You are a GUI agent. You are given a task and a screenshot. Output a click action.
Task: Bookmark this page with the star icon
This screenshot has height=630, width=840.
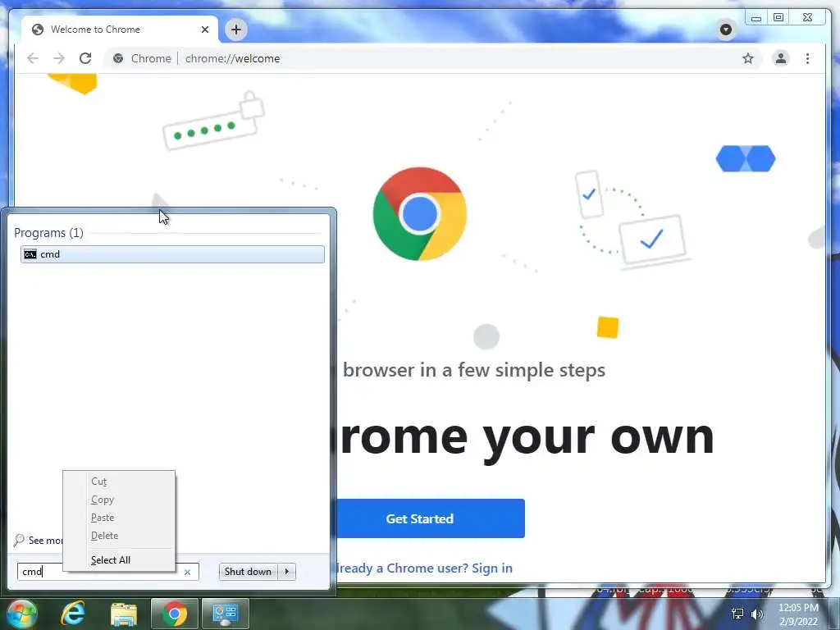tap(748, 58)
